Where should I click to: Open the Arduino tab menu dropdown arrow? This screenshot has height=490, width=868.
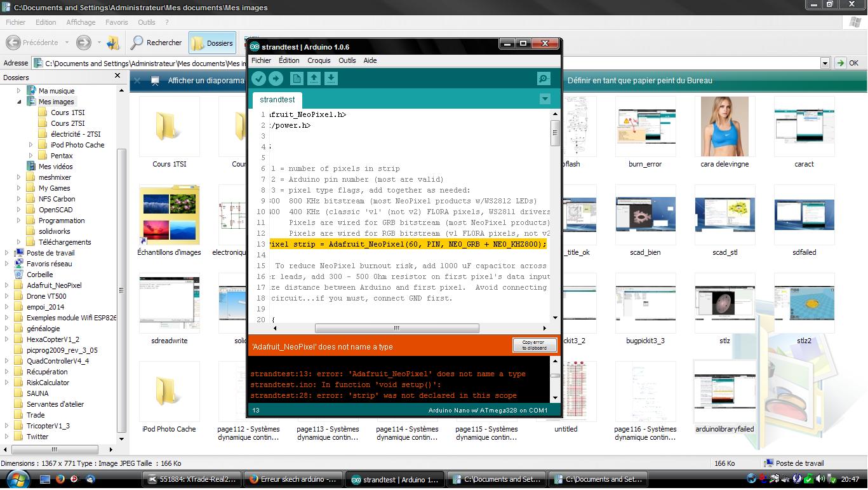click(545, 99)
